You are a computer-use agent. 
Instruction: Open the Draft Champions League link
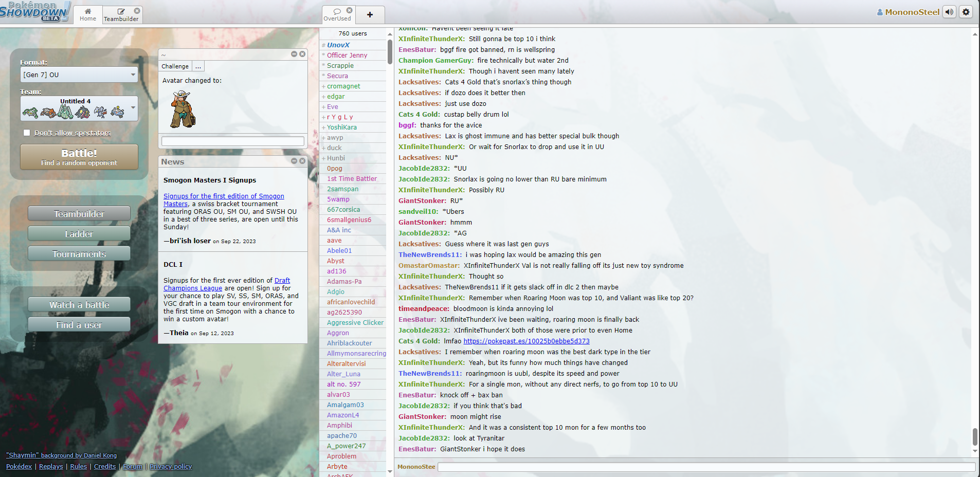(x=227, y=284)
